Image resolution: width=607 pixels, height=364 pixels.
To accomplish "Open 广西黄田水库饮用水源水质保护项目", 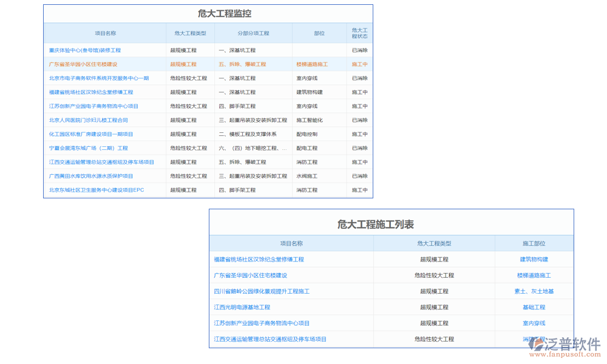I will [91, 176].
